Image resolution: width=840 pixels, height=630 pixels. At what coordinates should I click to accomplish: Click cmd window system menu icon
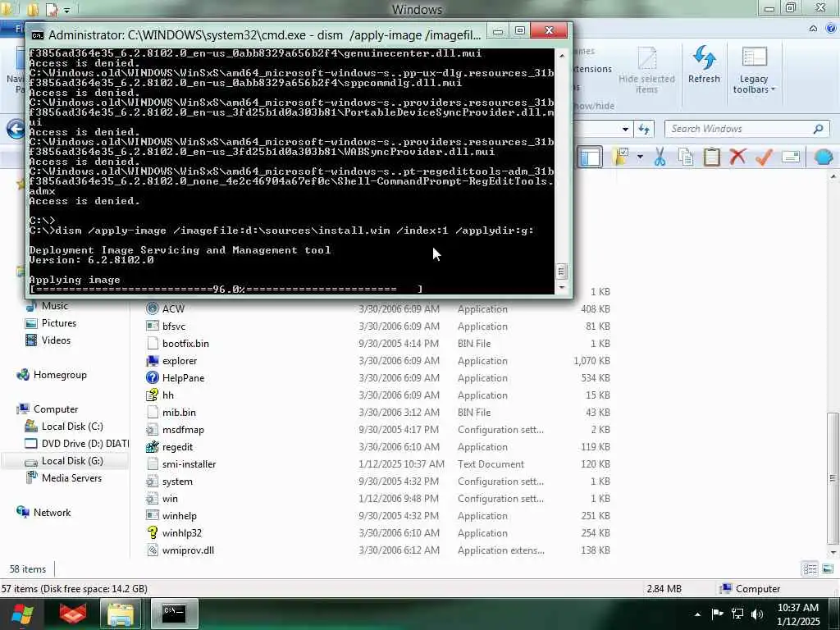point(38,35)
